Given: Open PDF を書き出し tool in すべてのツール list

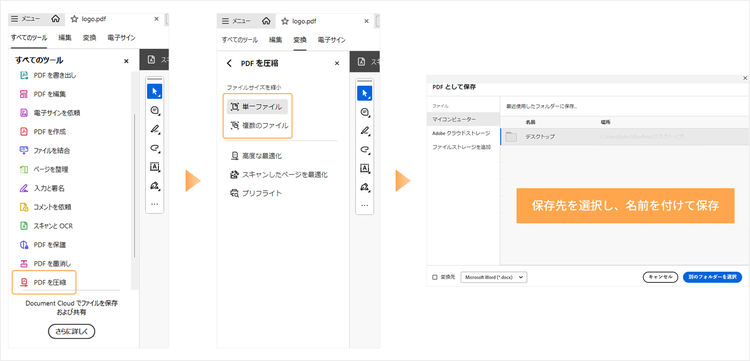Looking at the screenshot, I should tap(48, 76).
